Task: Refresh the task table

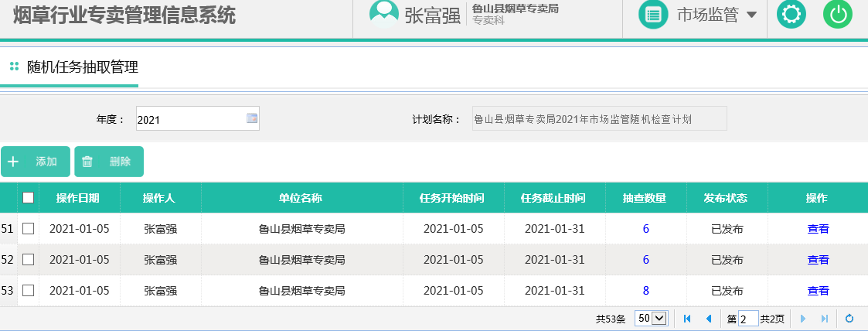Action: pyautogui.click(x=849, y=319)
